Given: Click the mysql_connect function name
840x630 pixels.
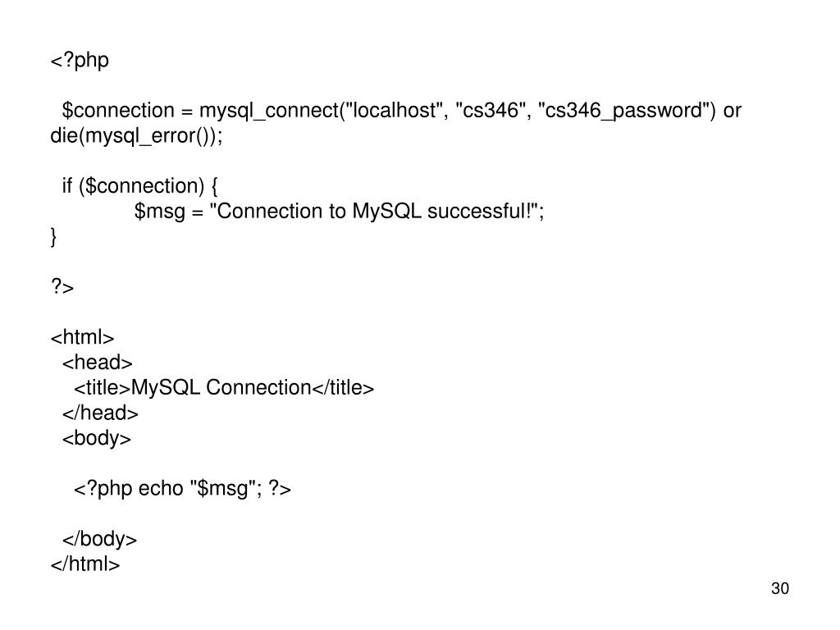Looking at the screenshot, I should click(x=268, y=111).
